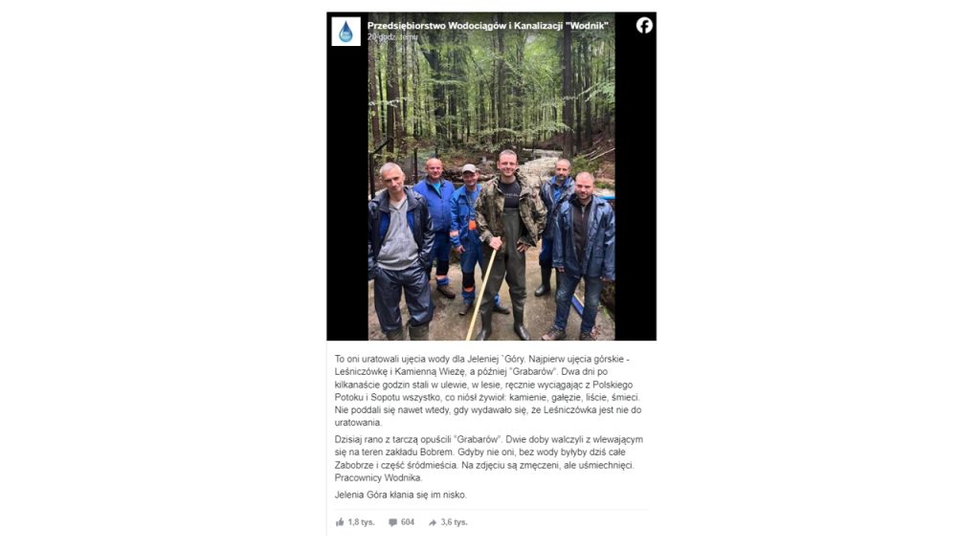This screenshot has width=980, height=551.
Task: Open the Facebook logo icon
Action: pyautogui.click(x=644, y=25)
